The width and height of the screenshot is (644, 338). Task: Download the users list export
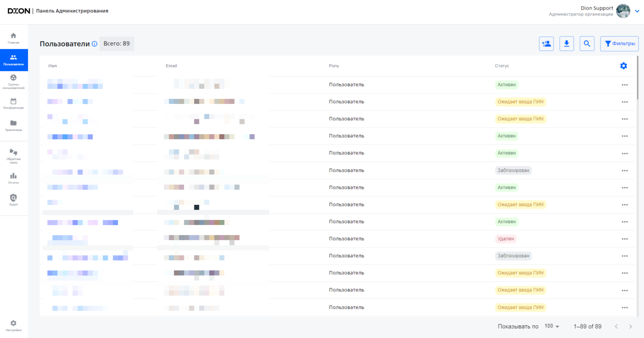[x=566, y=44]
